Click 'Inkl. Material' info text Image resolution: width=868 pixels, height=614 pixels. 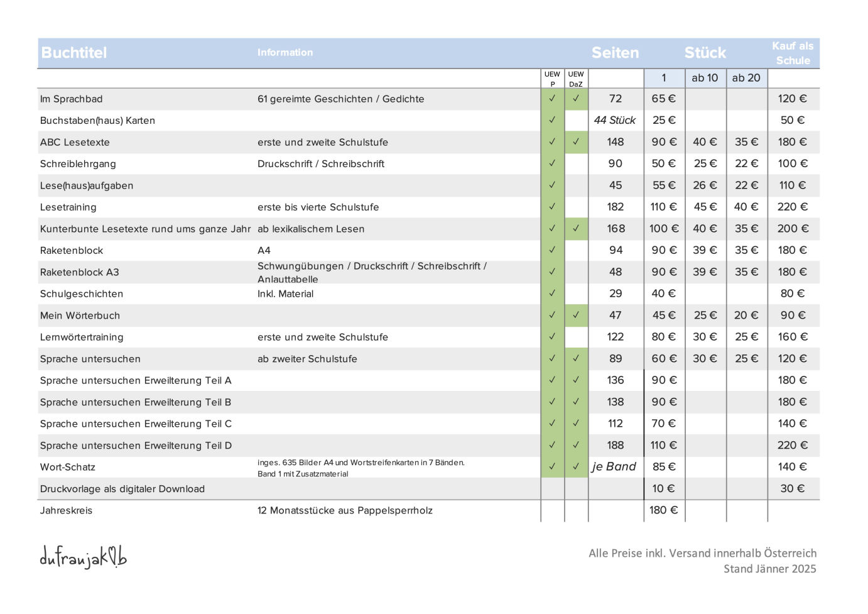click(285, 294)
